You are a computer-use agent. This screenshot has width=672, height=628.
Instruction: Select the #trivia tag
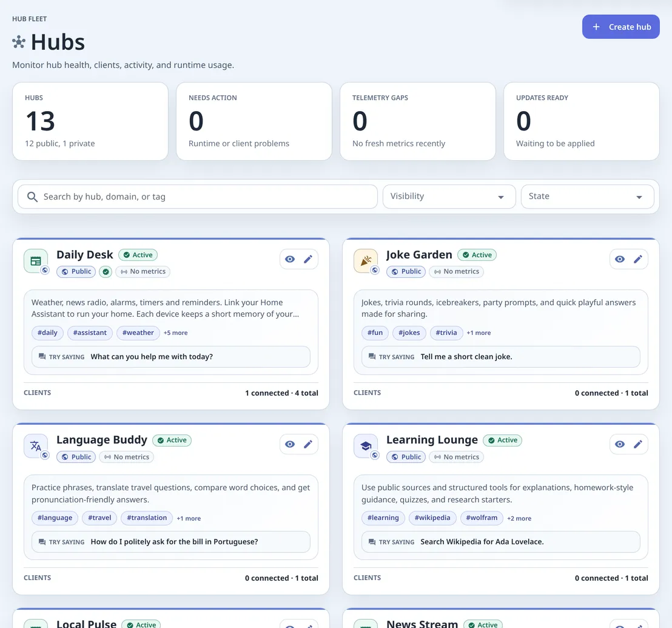[x=446, y=333]
